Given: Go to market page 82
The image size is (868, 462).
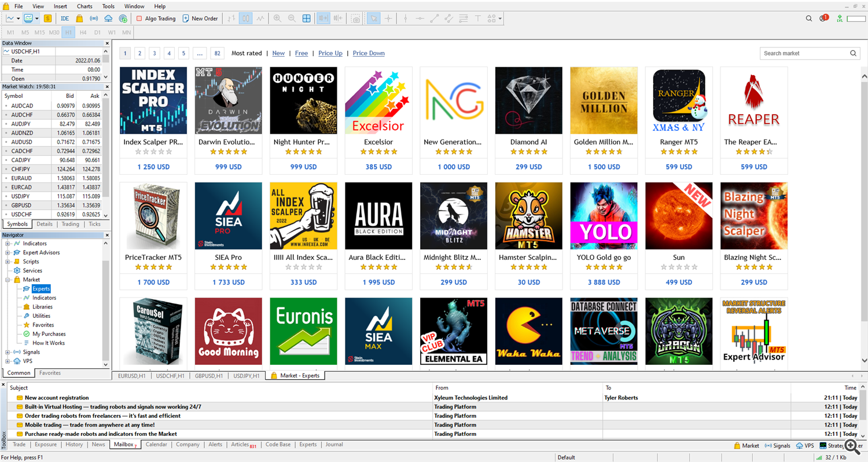Looking at the screenshot, I should click(218, 53).
